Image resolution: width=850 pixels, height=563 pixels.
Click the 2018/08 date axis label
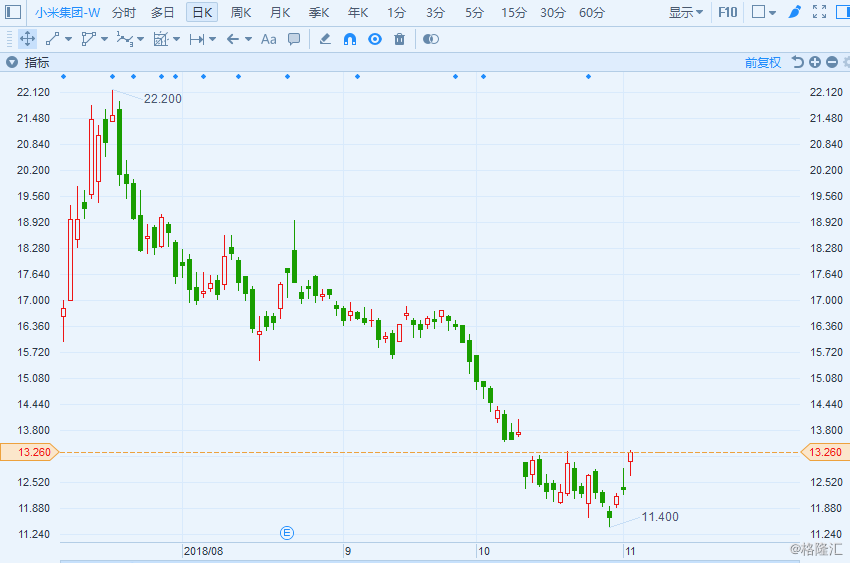click(203, 551)
